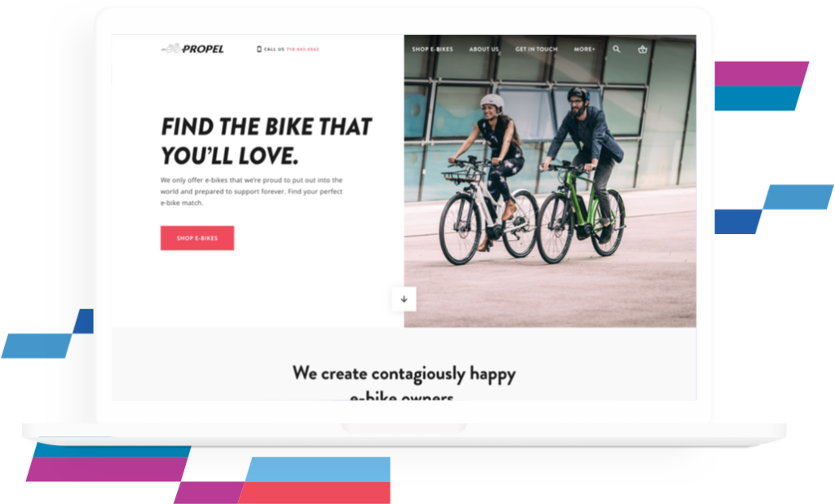Click the CALL US label
Viewport: 835px width, 504px height.
[x=274, y=49]
